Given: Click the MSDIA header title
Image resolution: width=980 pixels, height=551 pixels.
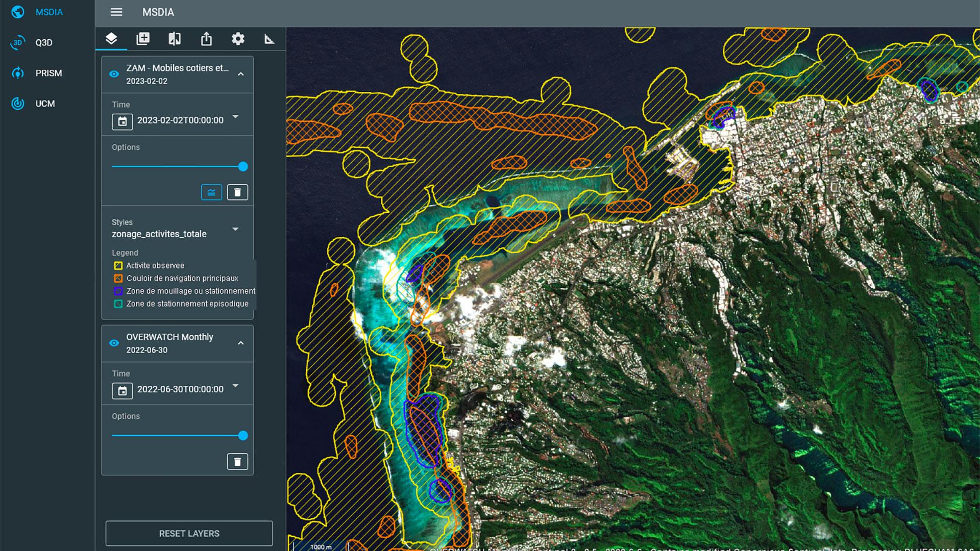Looking at the screenshot, I should 158,12.
